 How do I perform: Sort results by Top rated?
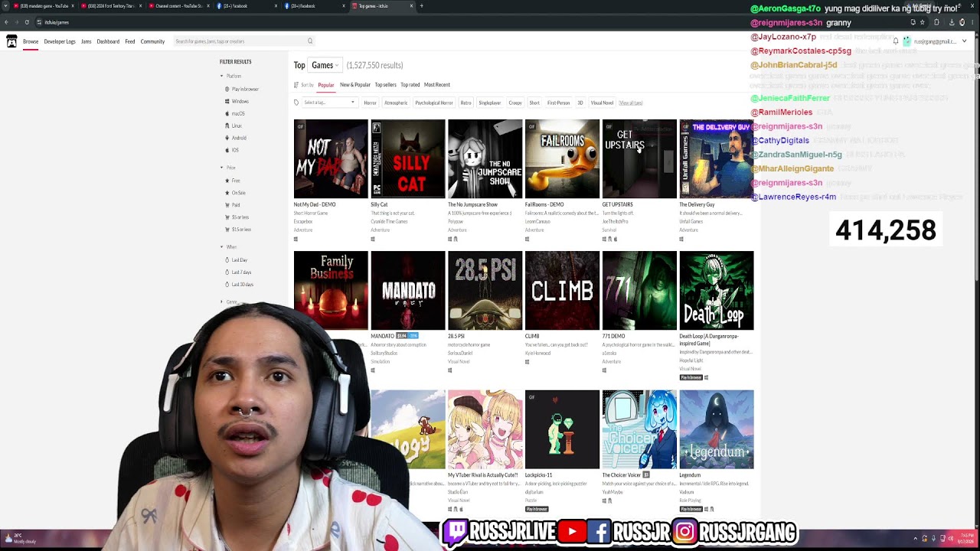point(410,85)
